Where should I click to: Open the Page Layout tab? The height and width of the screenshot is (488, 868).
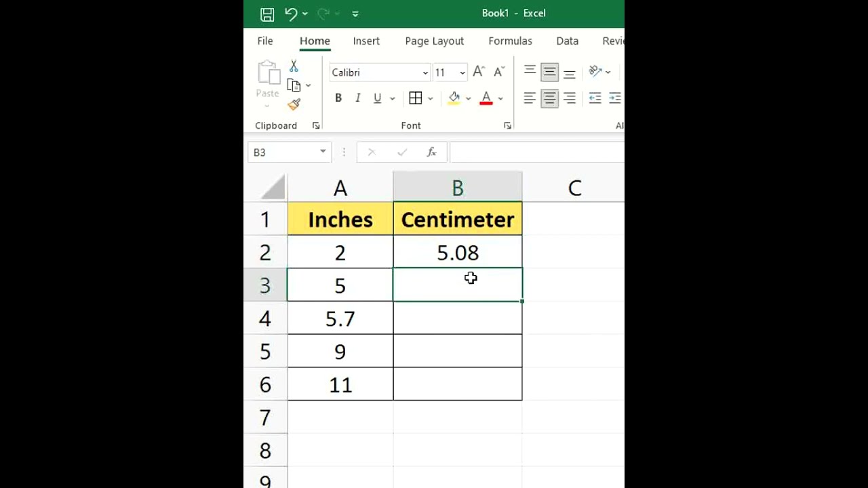[x=435, y=41]
